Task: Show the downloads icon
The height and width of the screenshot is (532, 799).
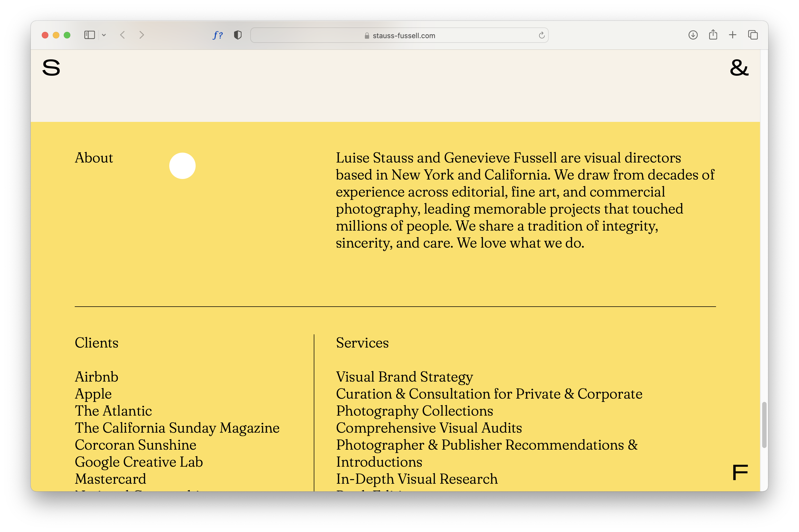Action: tap(693, 35)
